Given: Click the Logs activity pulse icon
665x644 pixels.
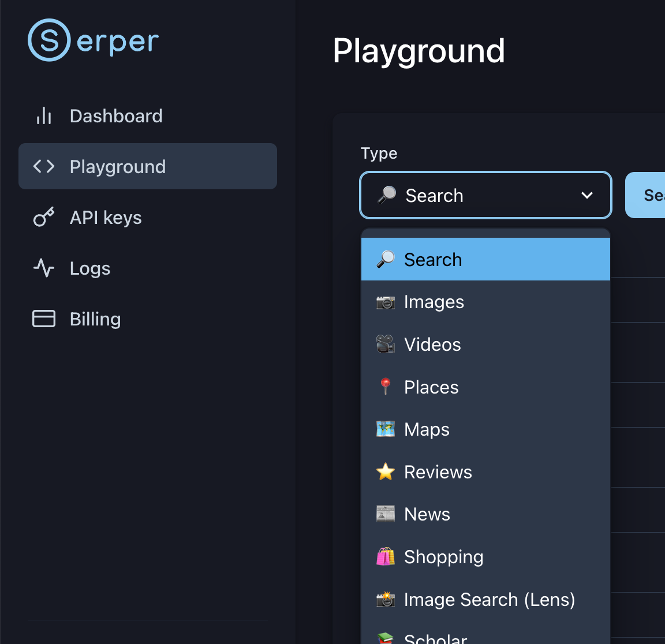Looking at the screenshot, I should (x=44, y=268).
